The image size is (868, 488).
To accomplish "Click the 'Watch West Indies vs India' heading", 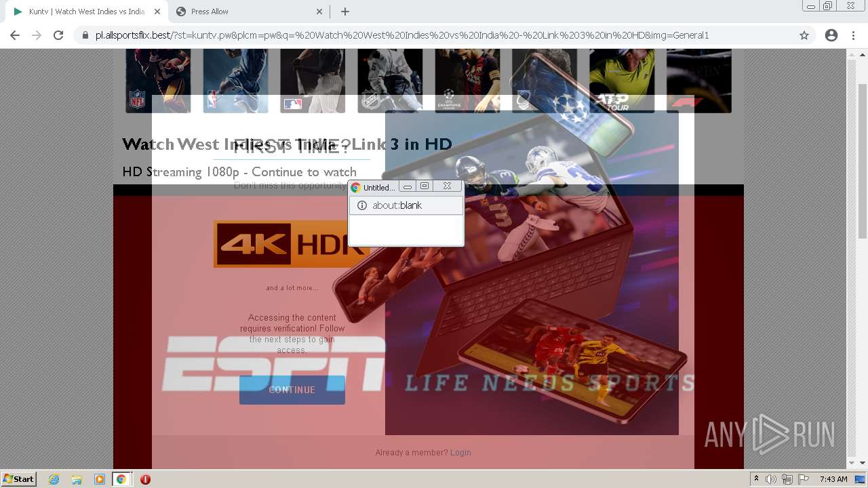I will (x=287, y=144).
